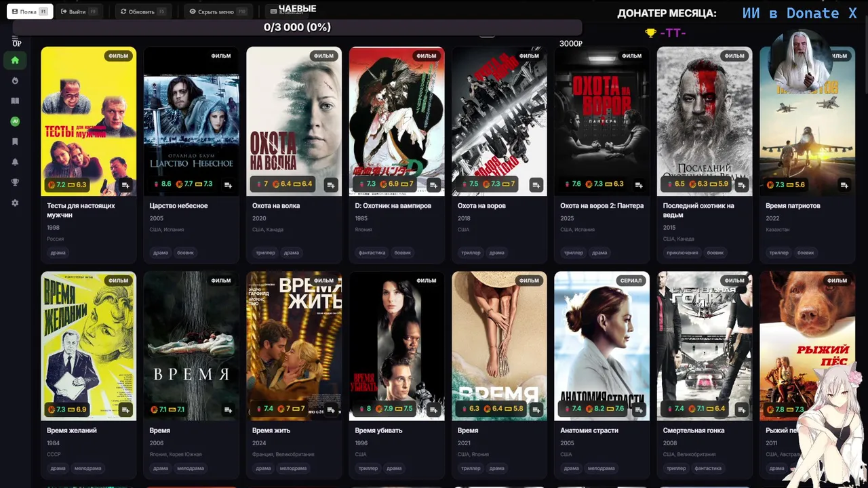Add Время (2006) to a list
The width and height of the screenshot is (868, 488).
coord(228,410)
